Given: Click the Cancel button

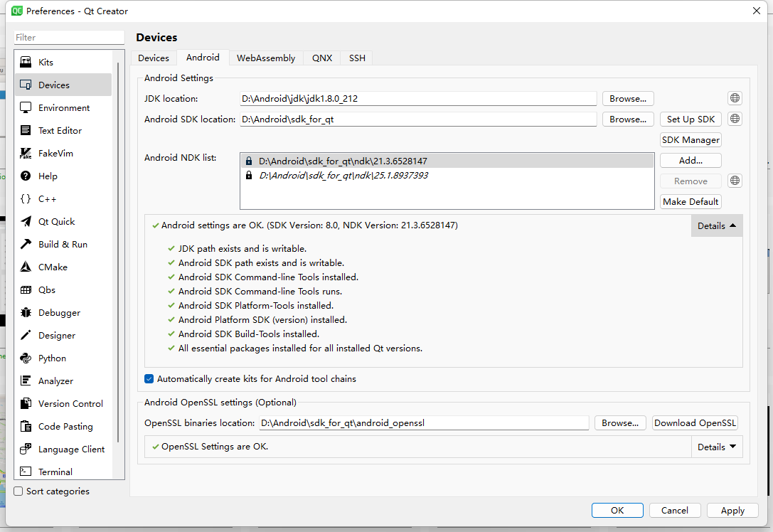Looking at the screenshot, I should [x=674, y=510].
